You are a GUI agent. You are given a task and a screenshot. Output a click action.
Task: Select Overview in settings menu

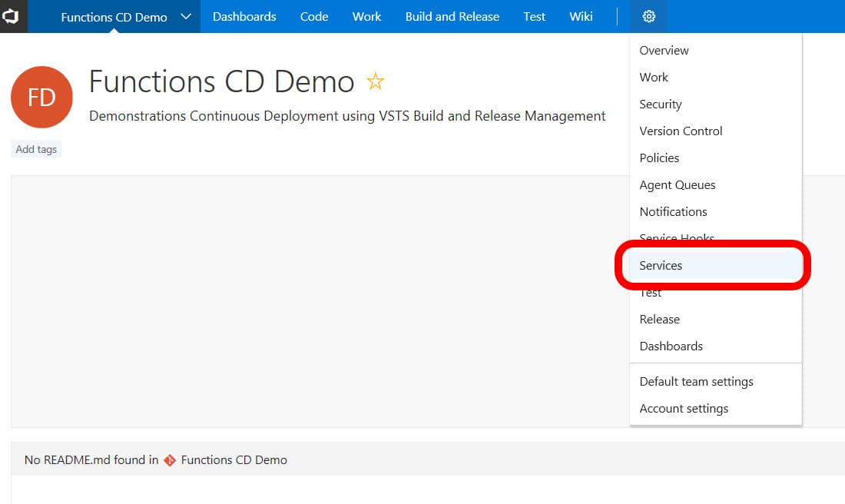point(716,50)
